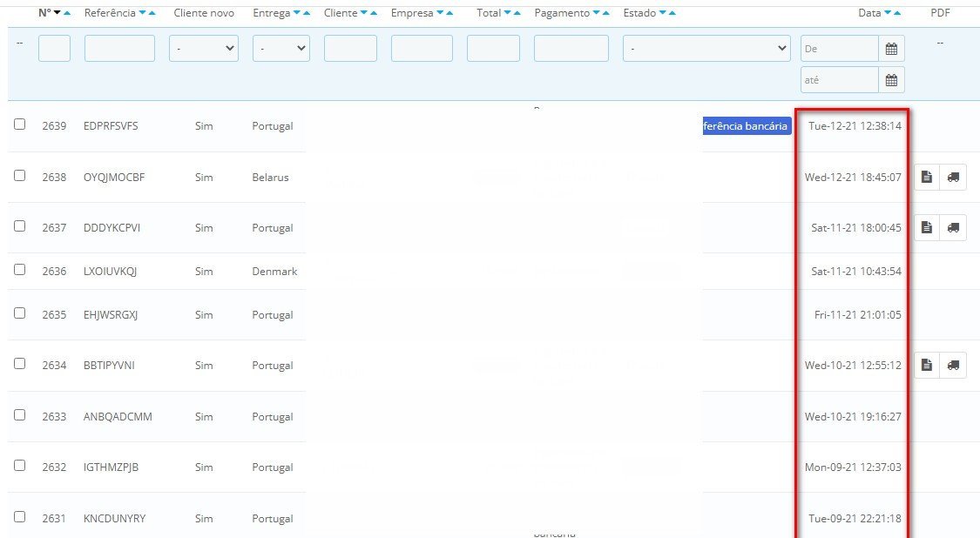980x538 pixels.
Task: Mark order 2632 checkbox
Action: (x=20, y=466)
